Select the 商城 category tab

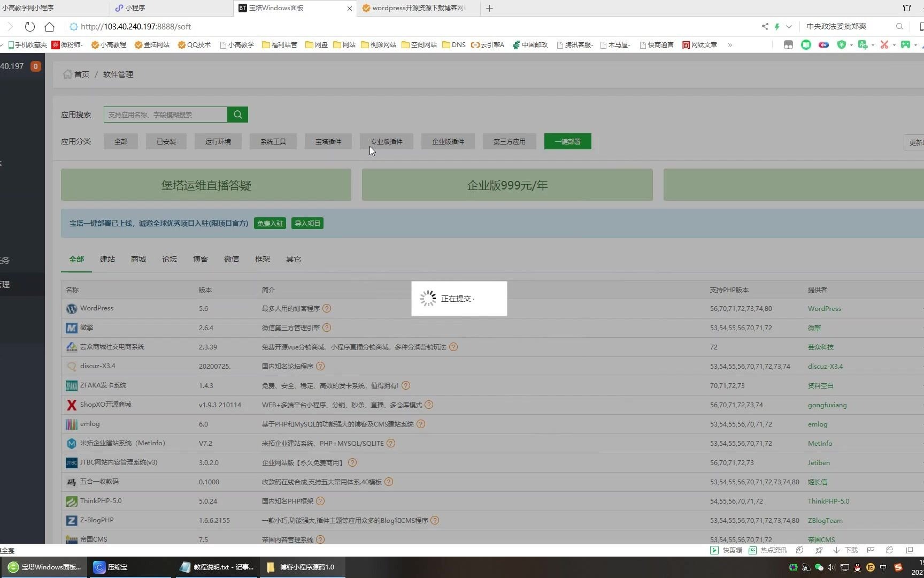coord(138,259)
